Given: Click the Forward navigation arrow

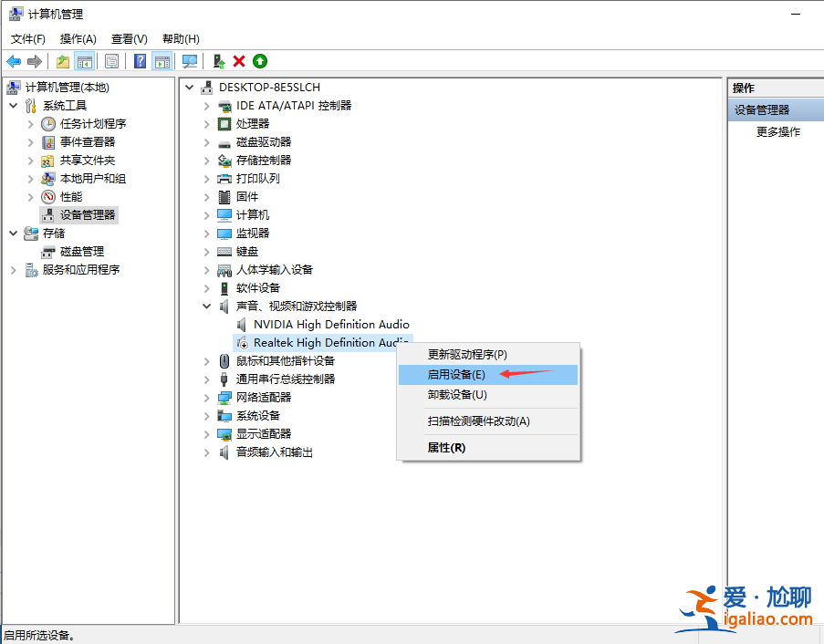Looking at the screenshot, I should [35, 60].
